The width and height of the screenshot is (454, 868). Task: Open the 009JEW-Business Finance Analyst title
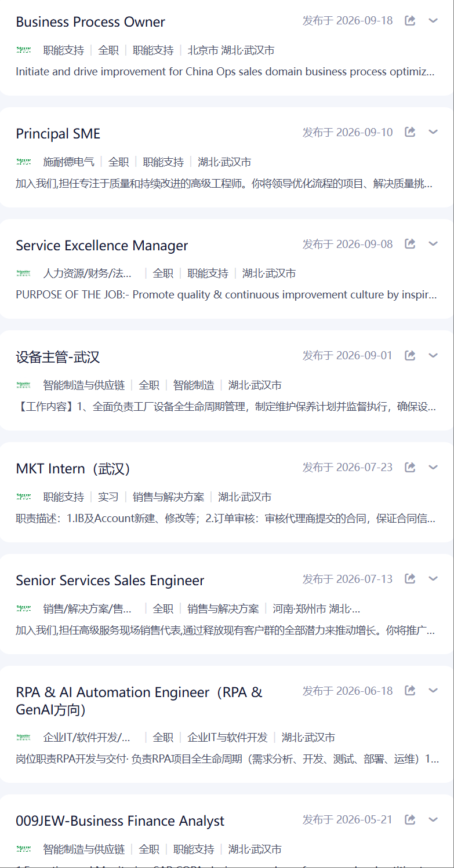point(120,821)
